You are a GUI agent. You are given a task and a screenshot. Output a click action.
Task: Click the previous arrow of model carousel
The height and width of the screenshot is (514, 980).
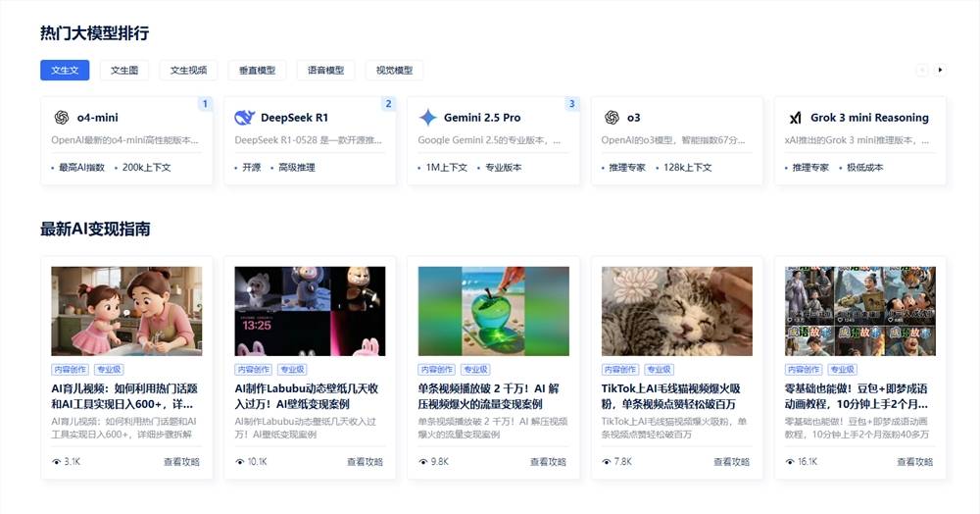click(921, 70)
